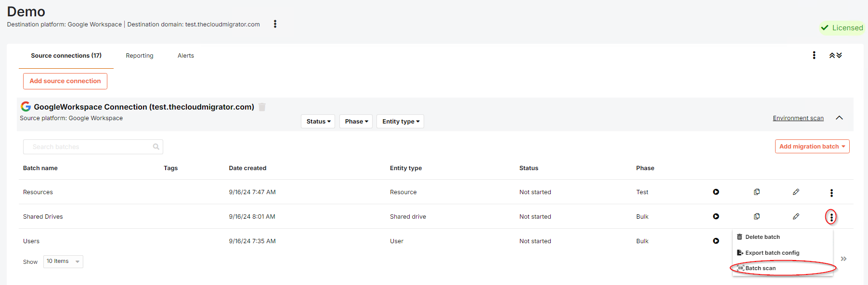Switch to the Alerts tab
Viewport: 868px width, 285px height.
coord(186,55)
